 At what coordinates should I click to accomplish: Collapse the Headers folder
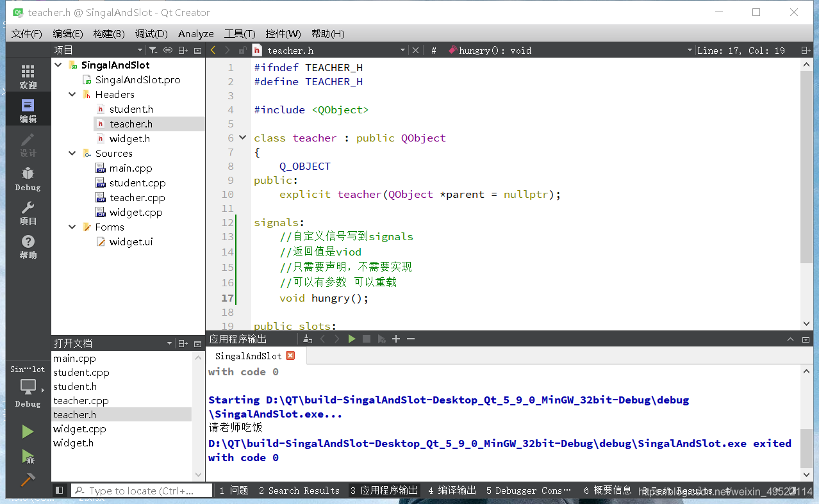72,94
